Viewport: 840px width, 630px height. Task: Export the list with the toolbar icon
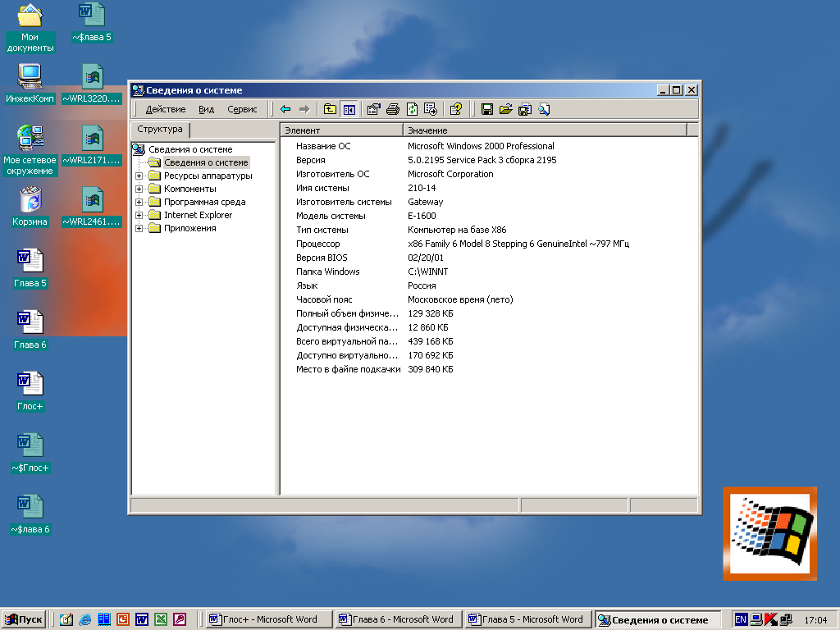431,109
